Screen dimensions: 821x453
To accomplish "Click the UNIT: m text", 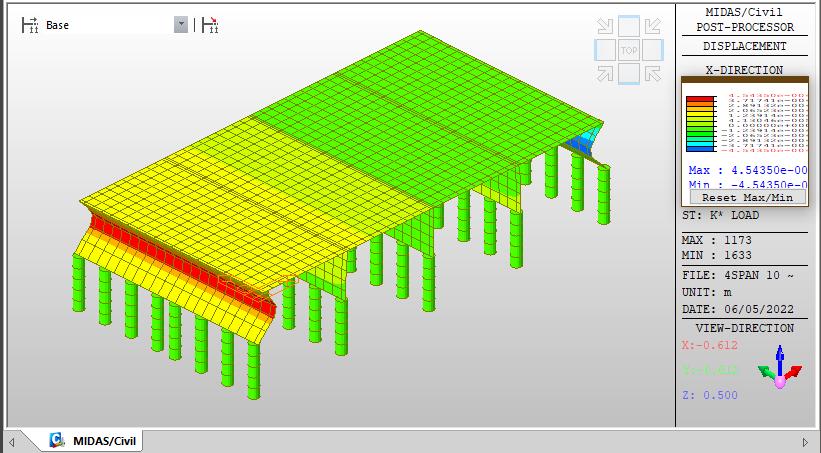I will (x=707, y=292).
